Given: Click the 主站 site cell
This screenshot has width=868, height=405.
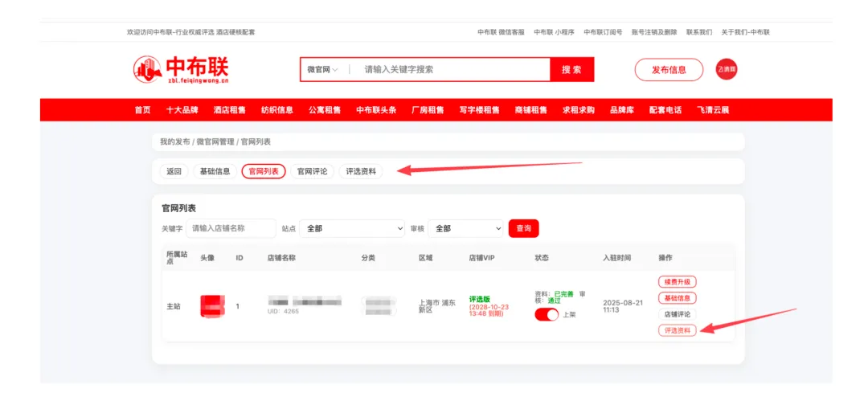Looking at the screenshot, I should pos(174,306).
